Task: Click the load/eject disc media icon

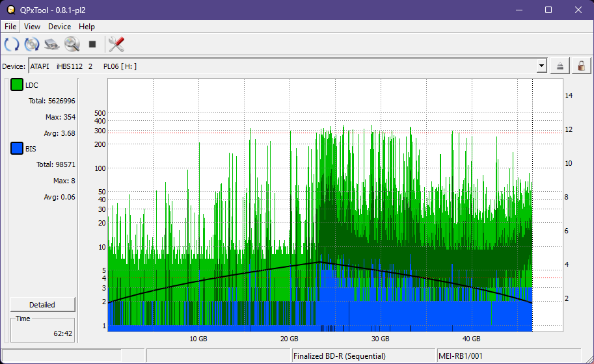Action: click(x=32, y=44)
